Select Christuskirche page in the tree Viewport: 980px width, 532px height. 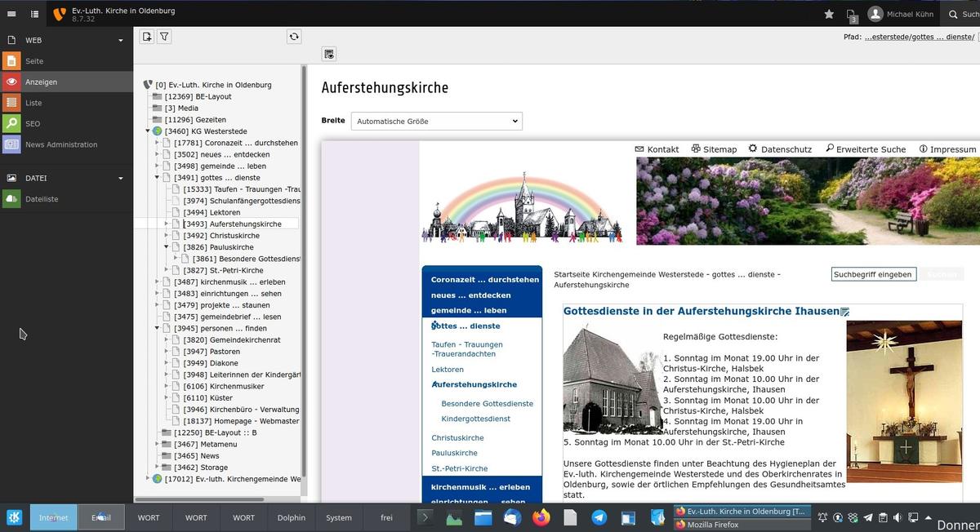(234, 236)
